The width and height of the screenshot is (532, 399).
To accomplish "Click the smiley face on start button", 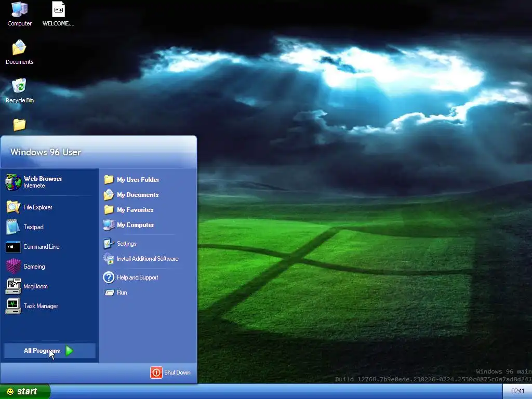I will (10, 391).
